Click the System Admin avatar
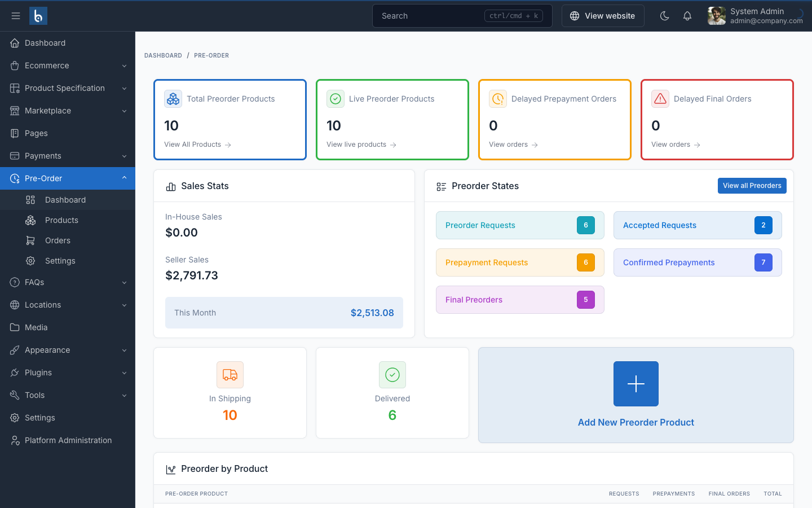 tap(717, 16)
